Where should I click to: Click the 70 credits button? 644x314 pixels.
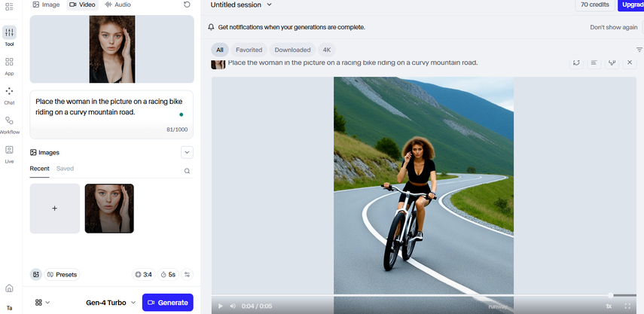[x=595, y=5]
